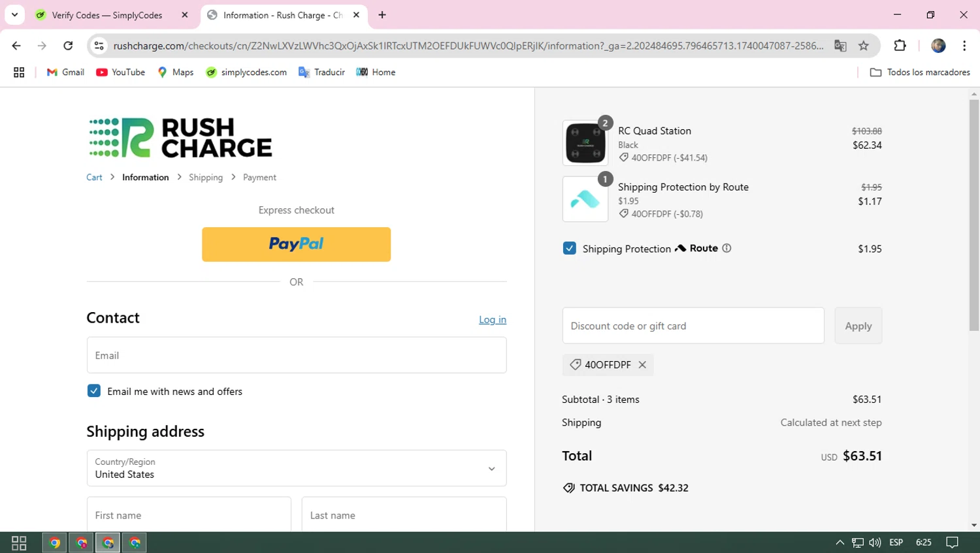The image size is (980, 553).
Task: Focus the Email input field
Action: tap(297, 355)
